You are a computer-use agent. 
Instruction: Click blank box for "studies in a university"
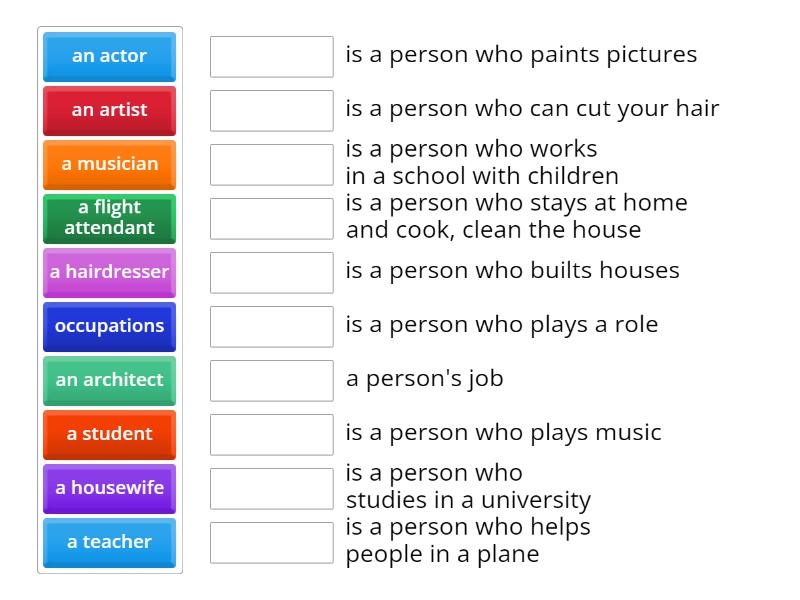[x=271, y=489]
